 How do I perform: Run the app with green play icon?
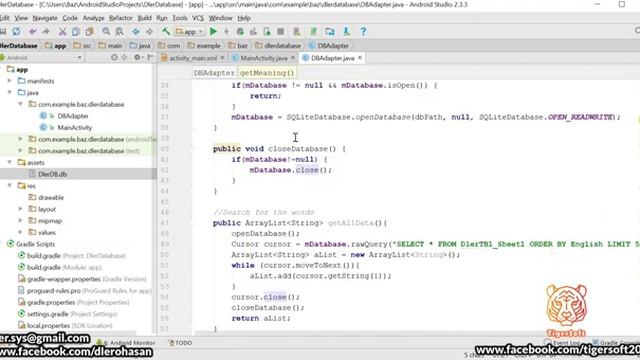pyautogui.click(x=213, y=31)
